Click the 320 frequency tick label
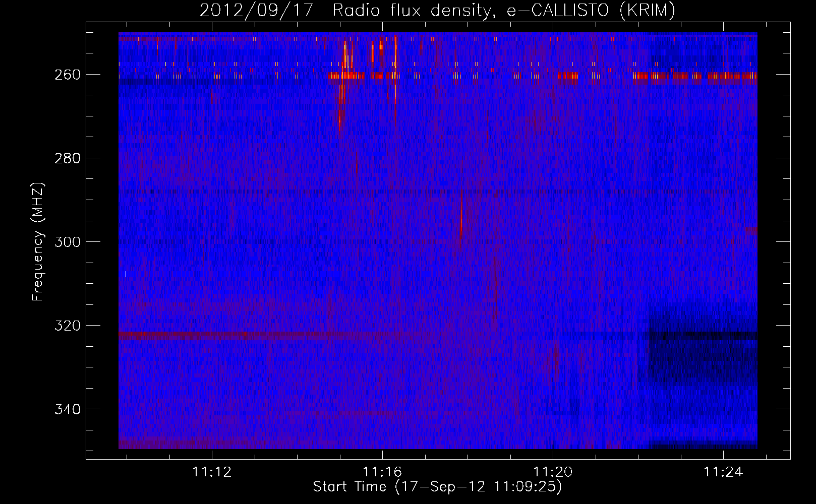The width and height of the screenshot is (816, 504). pyautogui.click(x=67, y=326)
